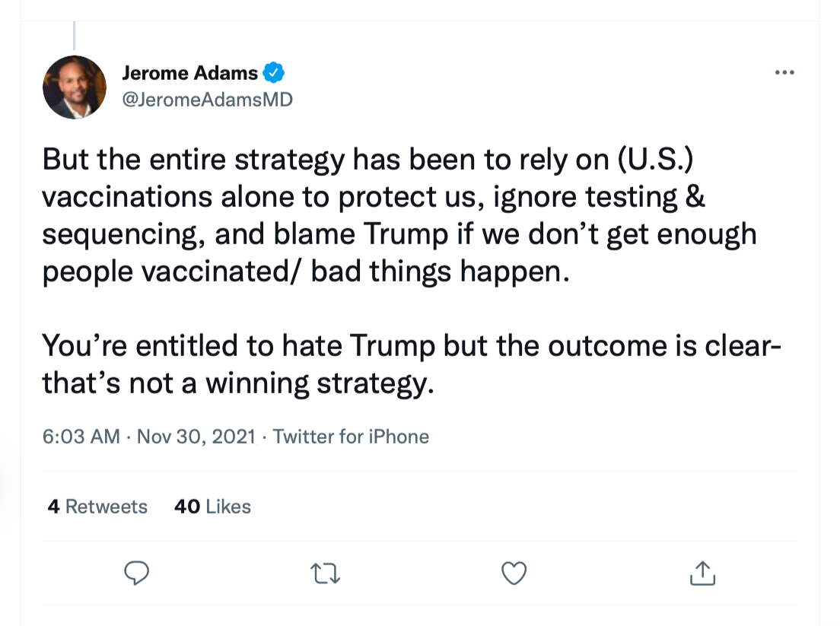
Task: View the 4 Retweets list
Action: tap(97, 507)
